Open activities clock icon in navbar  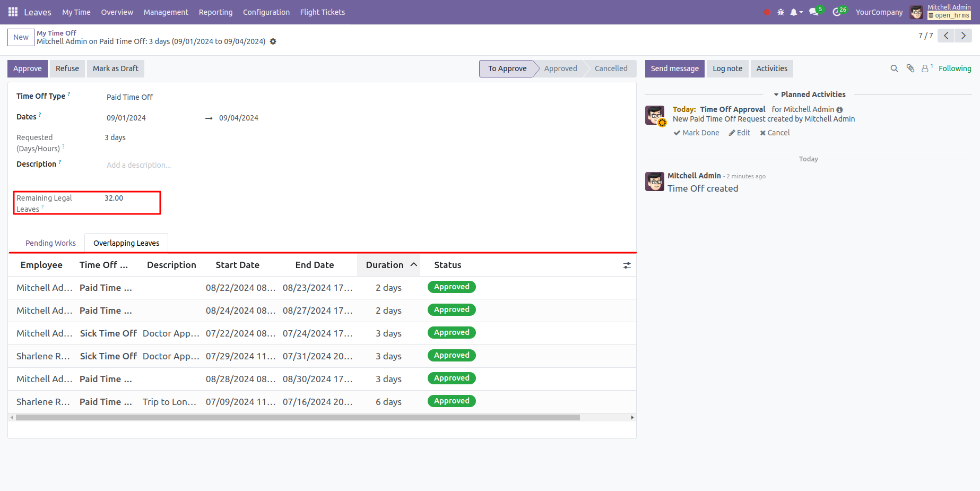click(837, 12)
